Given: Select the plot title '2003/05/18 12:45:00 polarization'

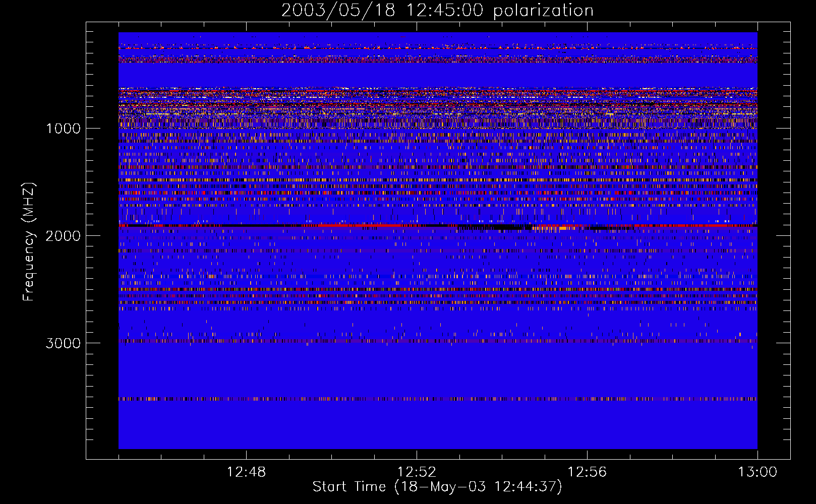Looking at the screenshot, I should [x=437, y=10].
